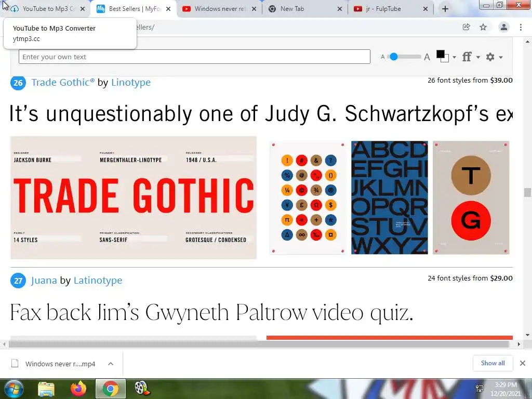Close the downloads bar
Screen dimensions: 532x399
(x=523, y=363)
